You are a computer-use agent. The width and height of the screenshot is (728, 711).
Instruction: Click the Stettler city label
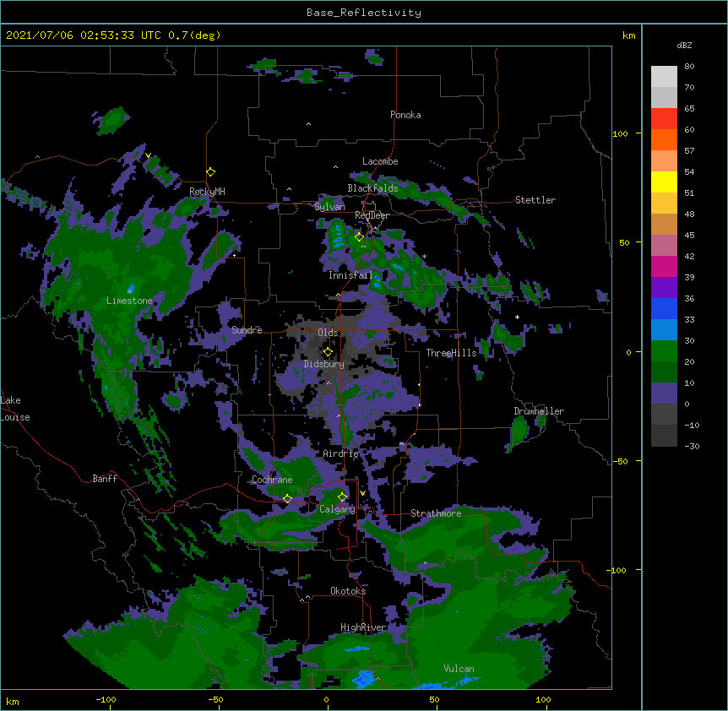tap(535, 200)
